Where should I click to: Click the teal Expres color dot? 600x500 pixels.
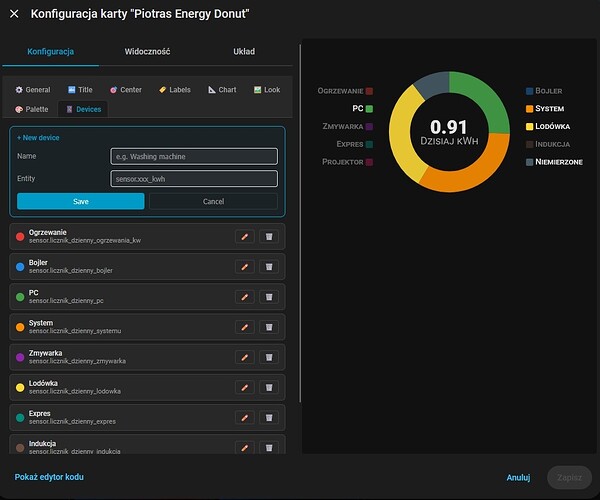pos(20,418)
